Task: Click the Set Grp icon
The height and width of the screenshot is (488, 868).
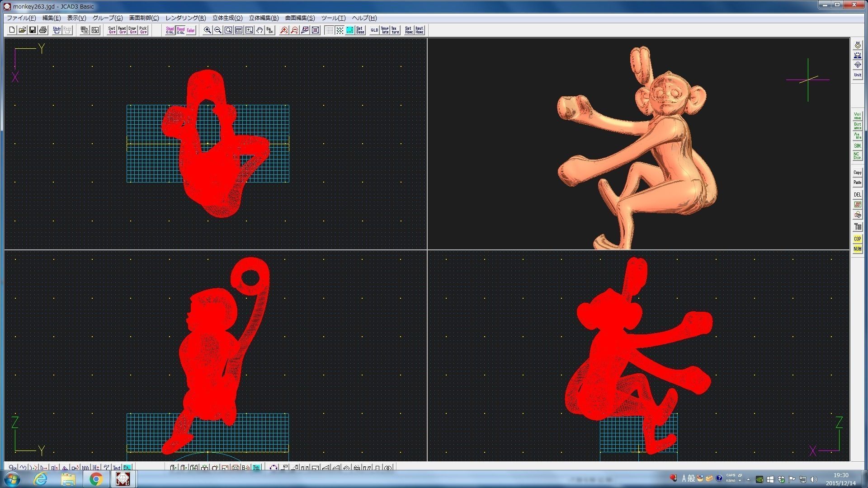Action: click(x=112, y=30)
